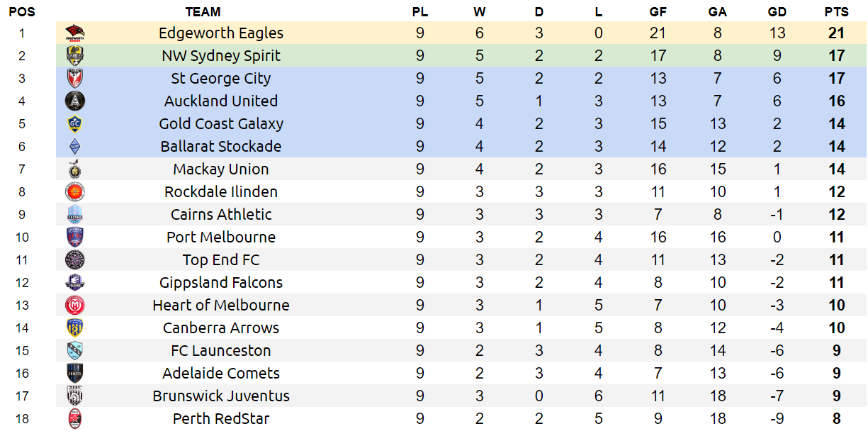Open the Port Melbourne team link
Image resolution: width=868 pixels, height=436 pixels.
point(221,237)
